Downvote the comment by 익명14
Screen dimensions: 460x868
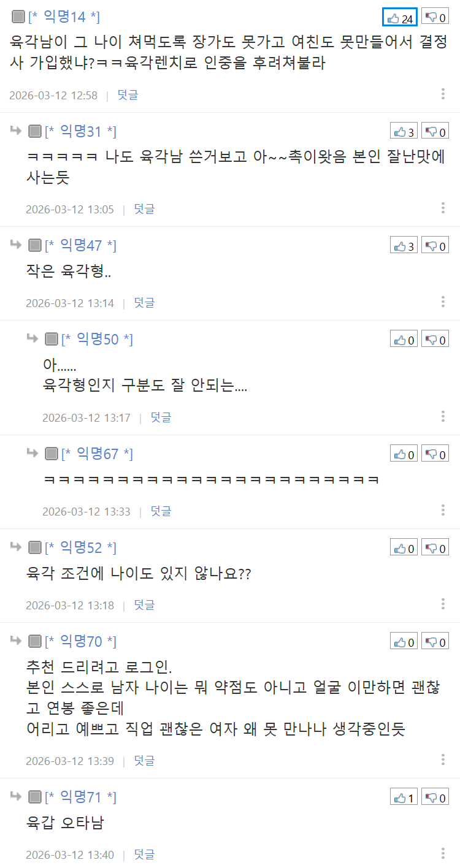click(435, 18)
